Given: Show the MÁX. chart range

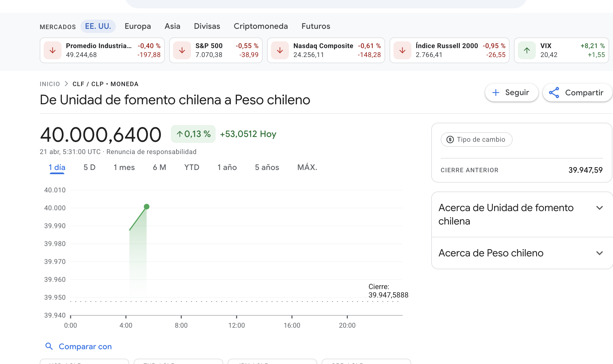Looking at the screenshot, I should [307, 167].
